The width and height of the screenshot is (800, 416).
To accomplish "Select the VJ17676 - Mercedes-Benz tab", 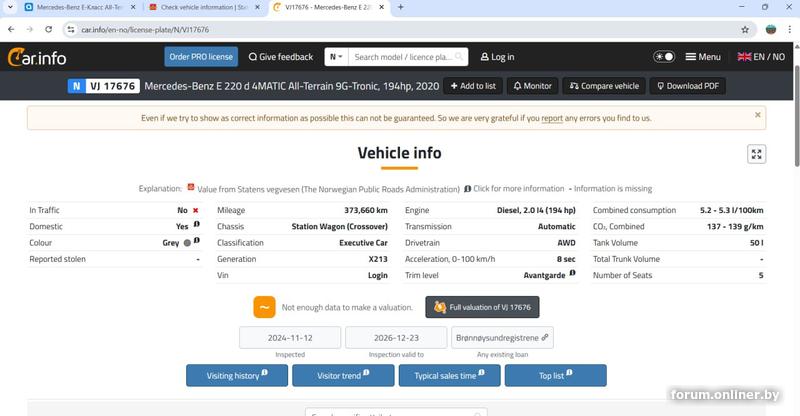I will (329, 7).
